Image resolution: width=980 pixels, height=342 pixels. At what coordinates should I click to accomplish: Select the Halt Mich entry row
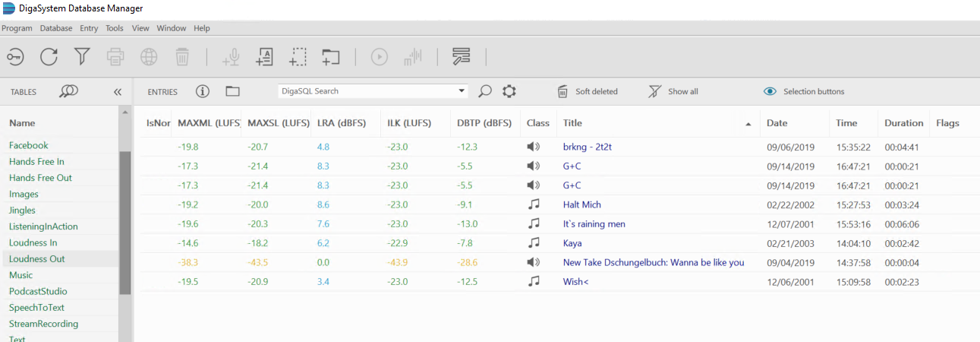coord(582,204)
